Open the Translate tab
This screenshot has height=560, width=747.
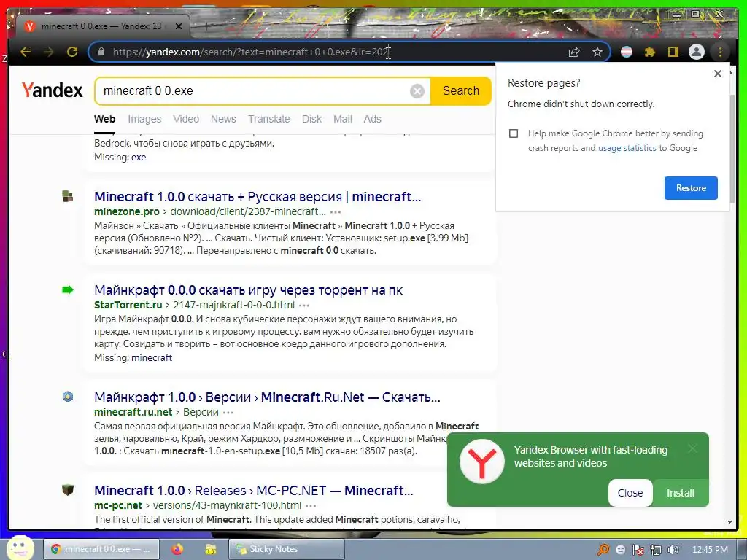(268, 119)
